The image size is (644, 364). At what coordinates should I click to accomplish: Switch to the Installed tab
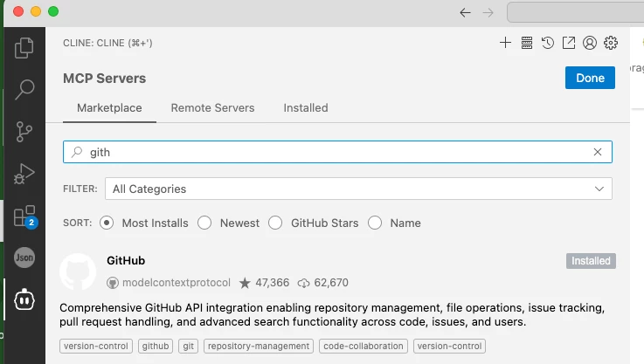(x=306, y=108)
